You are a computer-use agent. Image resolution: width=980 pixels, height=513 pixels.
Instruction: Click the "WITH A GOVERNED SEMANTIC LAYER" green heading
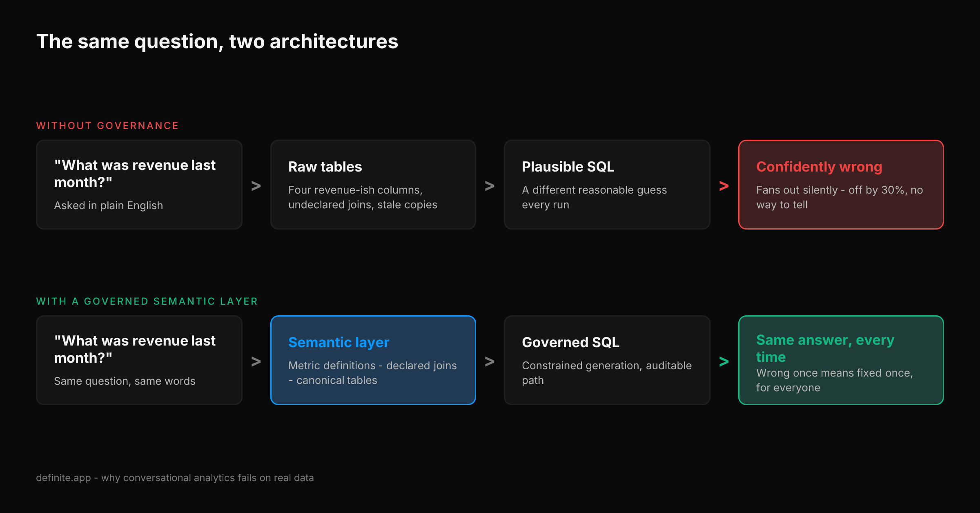tap(147, 301)
